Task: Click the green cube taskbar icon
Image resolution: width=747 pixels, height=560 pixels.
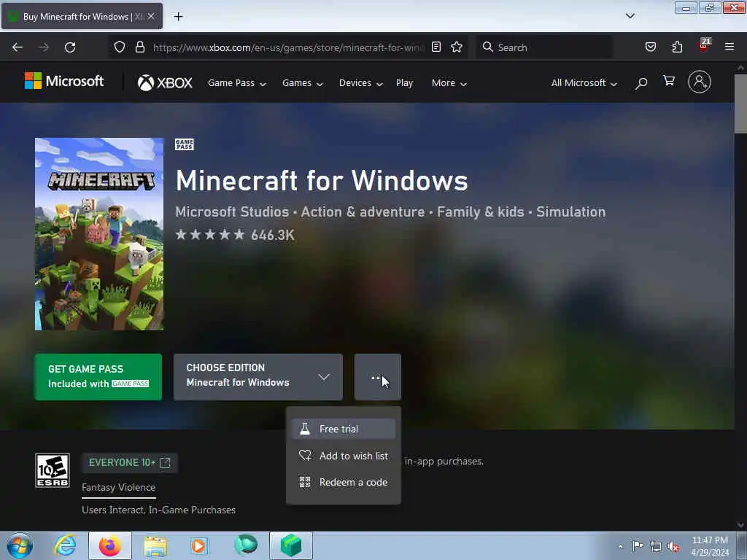Action: [291, 545]
